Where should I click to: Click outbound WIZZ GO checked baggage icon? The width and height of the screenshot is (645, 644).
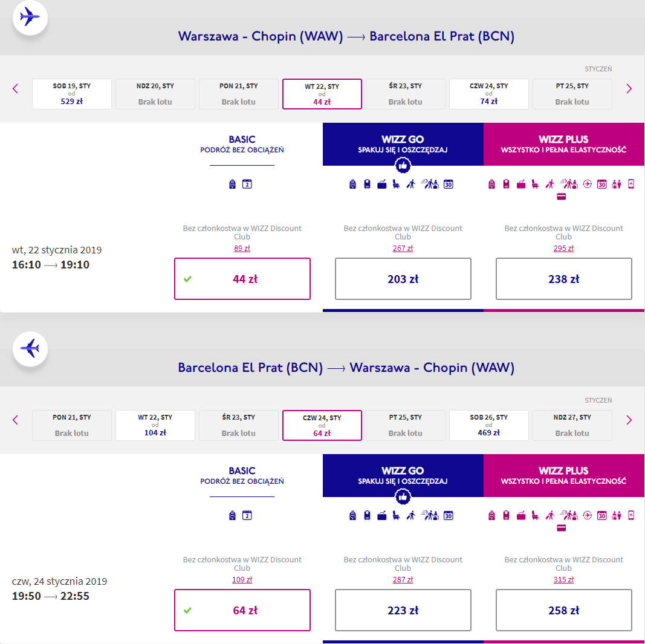[381, 184]
